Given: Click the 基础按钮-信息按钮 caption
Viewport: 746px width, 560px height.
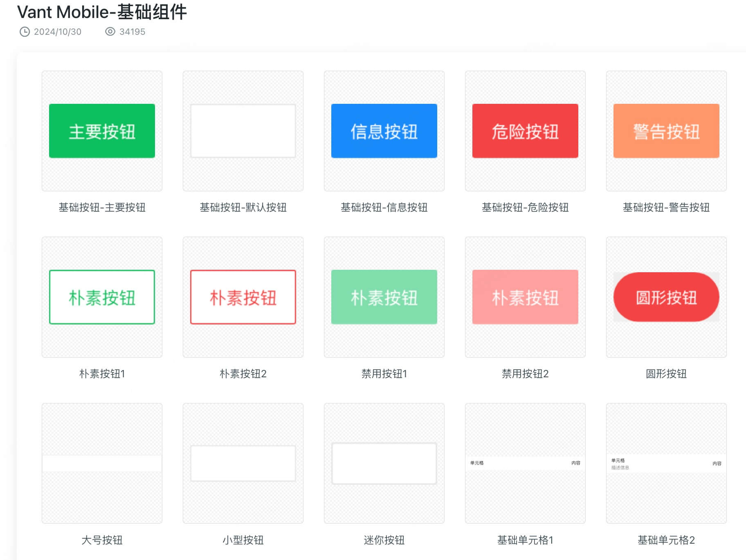Looking at the screenshot, I should pos(384,207).
